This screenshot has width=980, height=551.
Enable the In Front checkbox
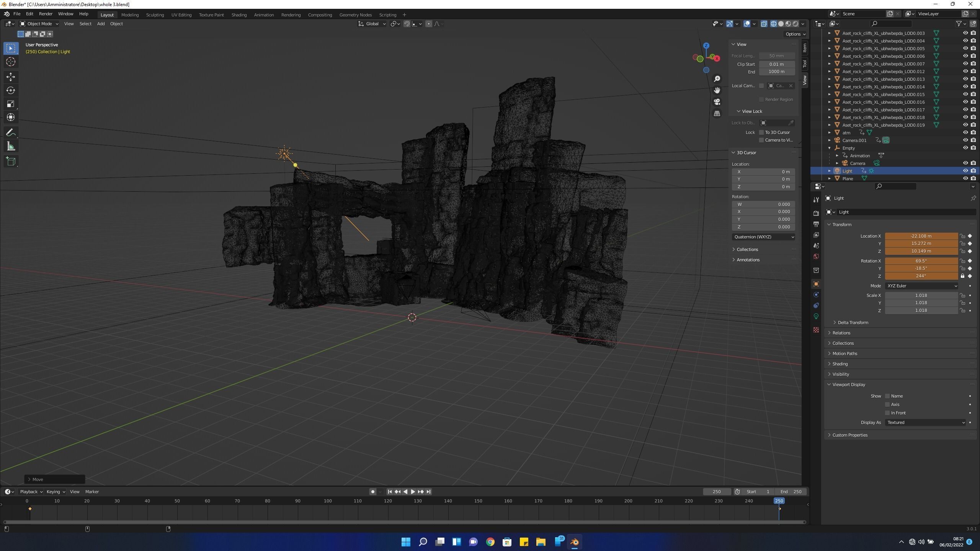[x=887, y=413]
